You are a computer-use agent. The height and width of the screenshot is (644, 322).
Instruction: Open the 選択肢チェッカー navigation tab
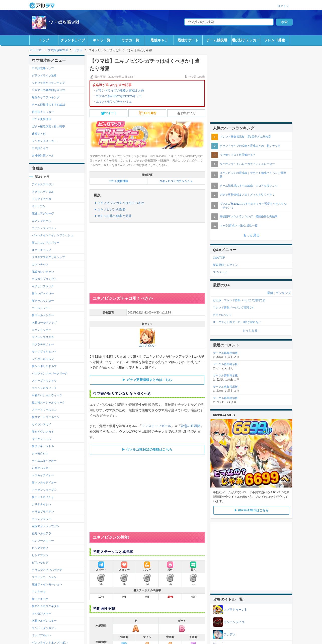pos(246,40)
